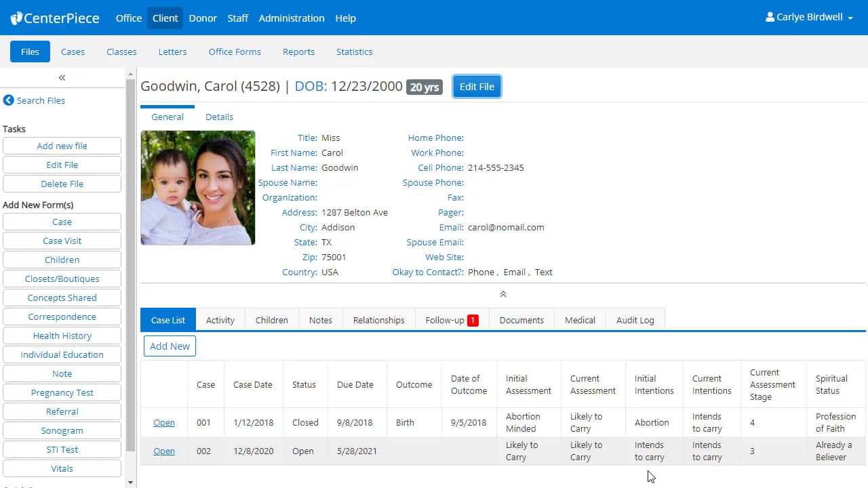Viewport: 868px width, 488px height.
Task: Add a Referral form
Action: pos(62,411)
